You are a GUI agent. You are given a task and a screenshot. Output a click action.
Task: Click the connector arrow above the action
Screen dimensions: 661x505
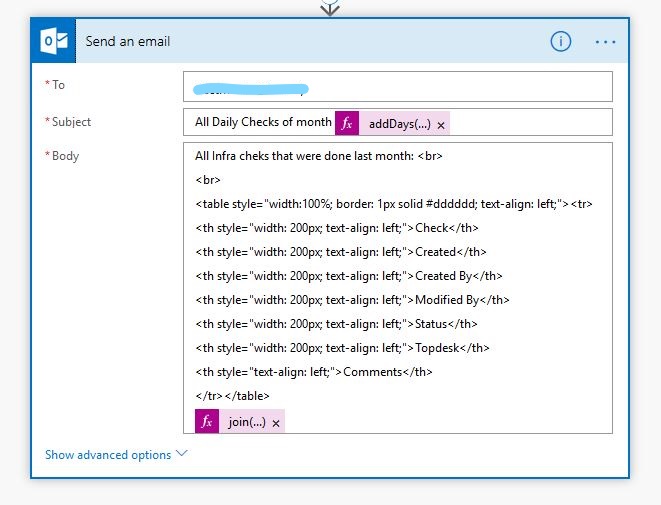(330, 8)
